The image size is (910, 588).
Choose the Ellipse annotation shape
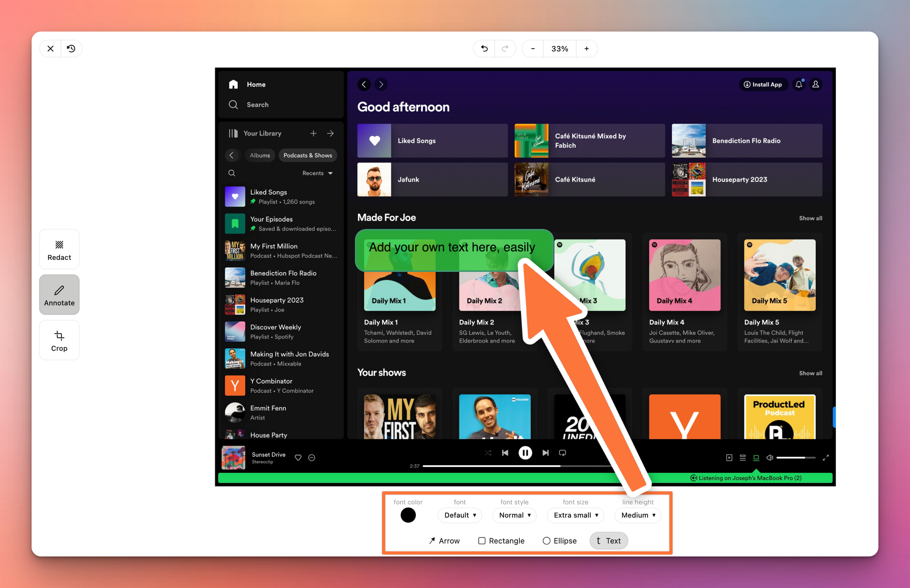[560, 541]
